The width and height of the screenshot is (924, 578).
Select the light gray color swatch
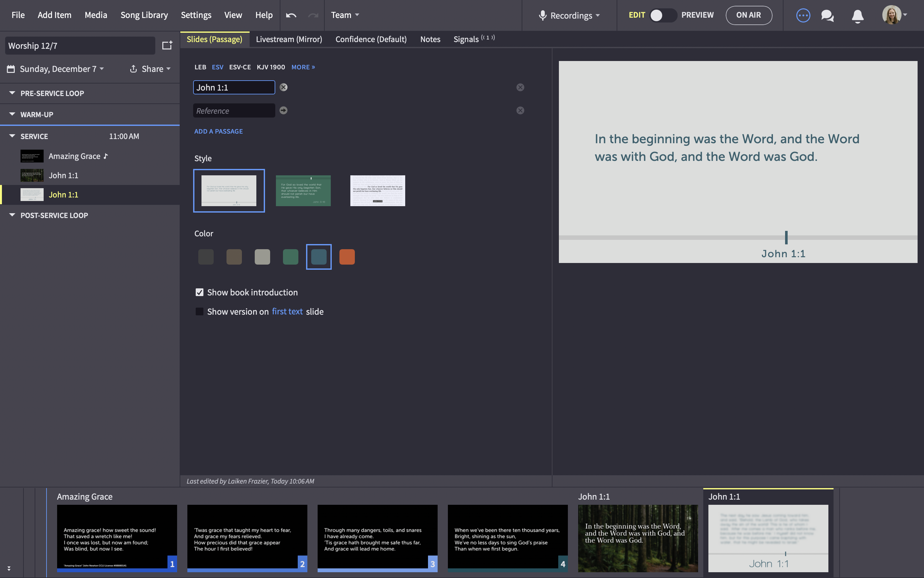(x=262, y=257)
